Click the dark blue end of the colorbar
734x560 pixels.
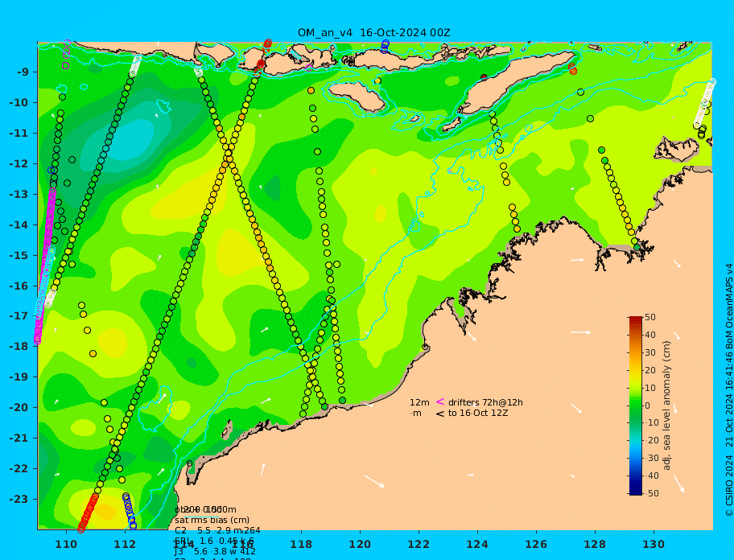pyautogui.click(x=636, y=490)
